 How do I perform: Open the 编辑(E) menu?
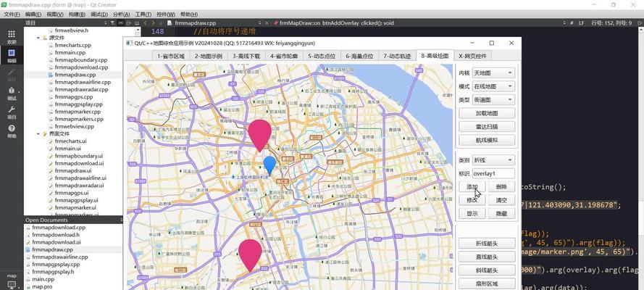(x=33, y=14)
